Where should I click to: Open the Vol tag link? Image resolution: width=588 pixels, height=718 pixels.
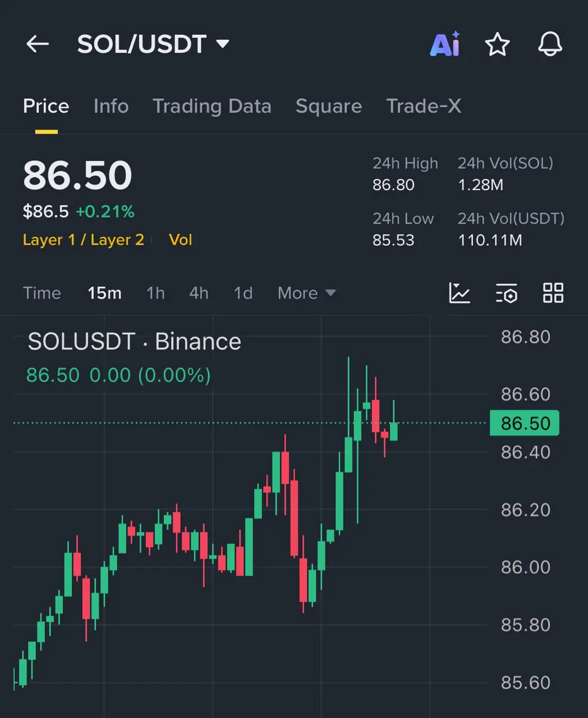(181, 240)
